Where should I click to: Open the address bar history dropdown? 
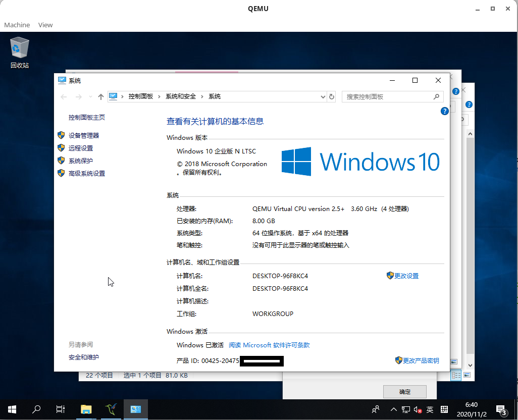(x=323, y=97)
